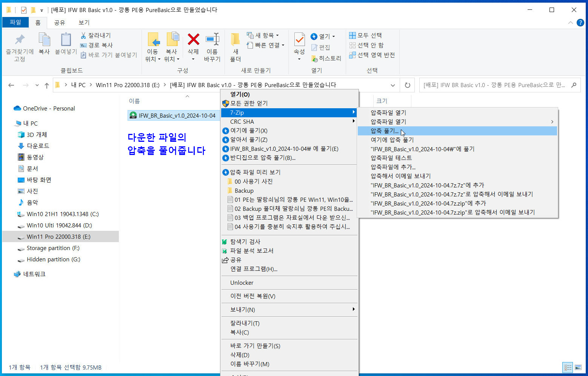Click 여기에 풀기(X) context entry
Viewport: 588px width, 376px height.
click(x=289, y=130)
